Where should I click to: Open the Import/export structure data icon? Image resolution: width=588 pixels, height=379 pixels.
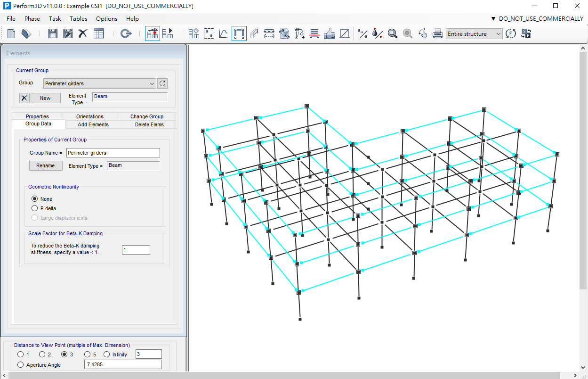284,33
